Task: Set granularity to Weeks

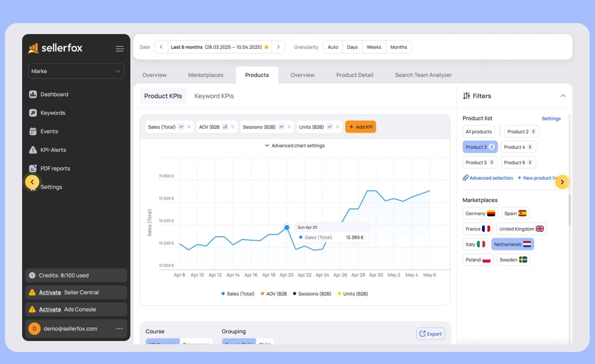Action: (374, 47)
